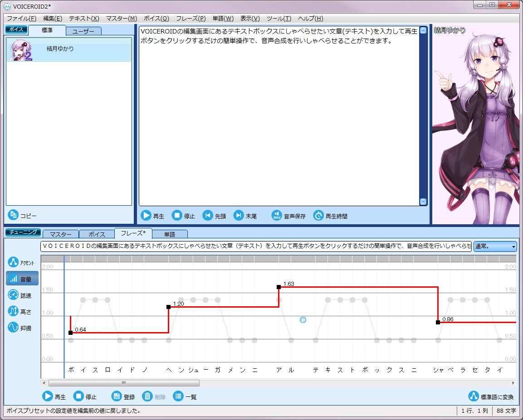Image resolution: width=523 pixels, height=420 pixels.
Task: Copy the voice preset with コピー
Action: click(22, 216)
